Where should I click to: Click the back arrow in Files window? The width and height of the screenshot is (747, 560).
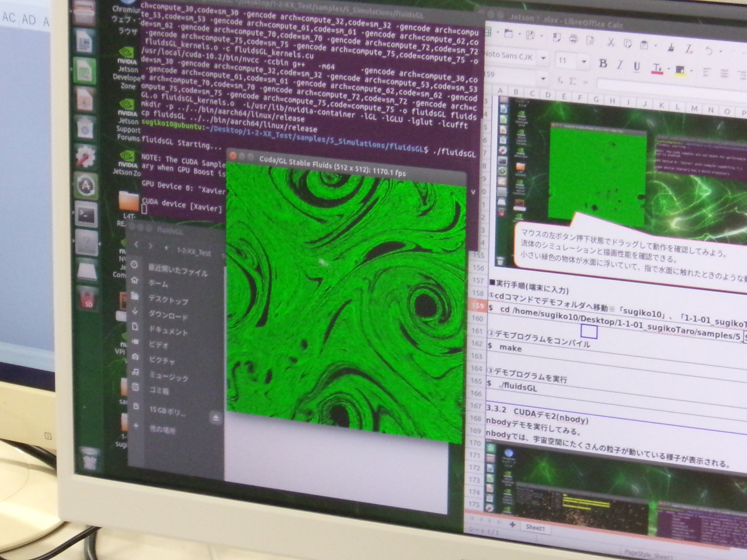tap(136, 245)
